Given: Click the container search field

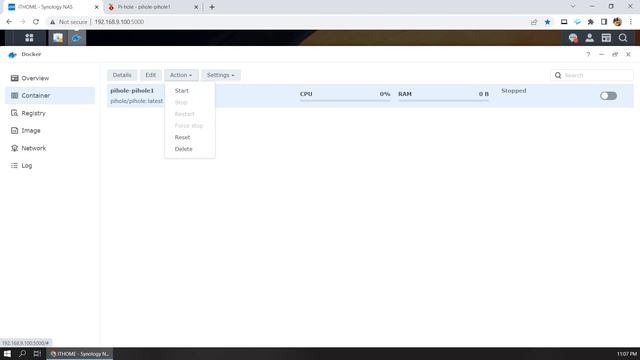Looking at the screenshot, I should (592, 75).
